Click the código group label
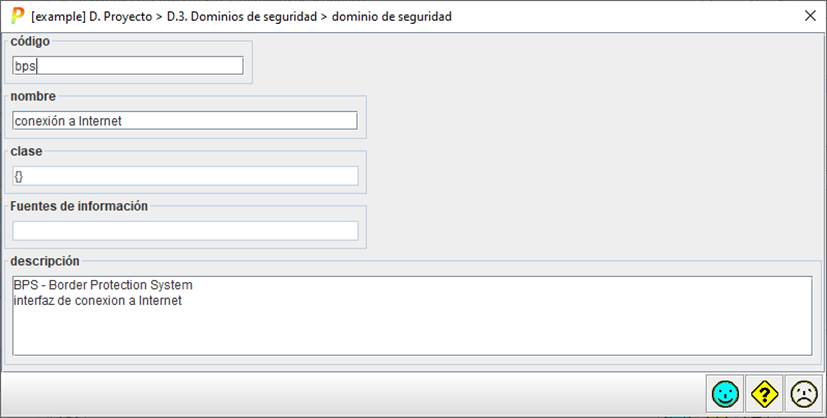Screen dimensions: 827x418 (30, 41)
